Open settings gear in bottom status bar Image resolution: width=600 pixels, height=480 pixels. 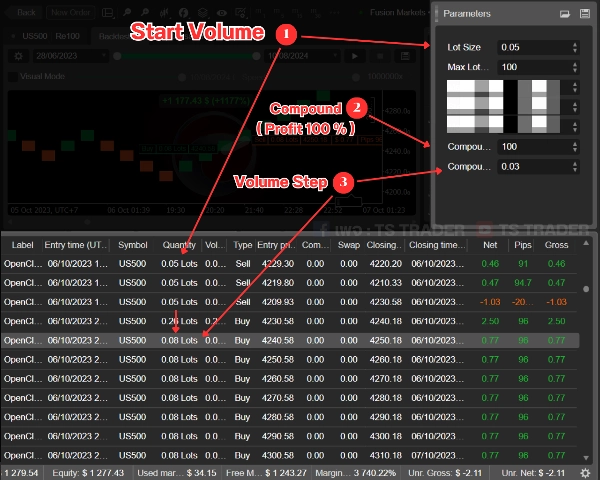click(585, 472)
